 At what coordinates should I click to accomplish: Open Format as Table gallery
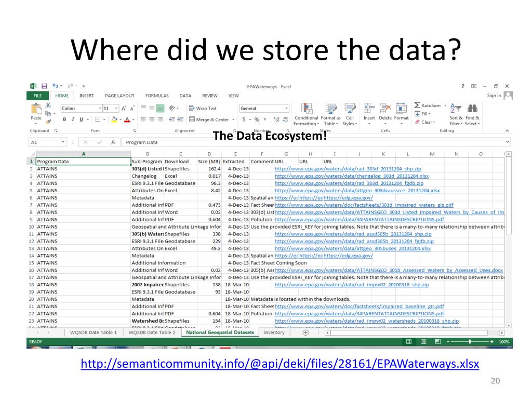330,114
